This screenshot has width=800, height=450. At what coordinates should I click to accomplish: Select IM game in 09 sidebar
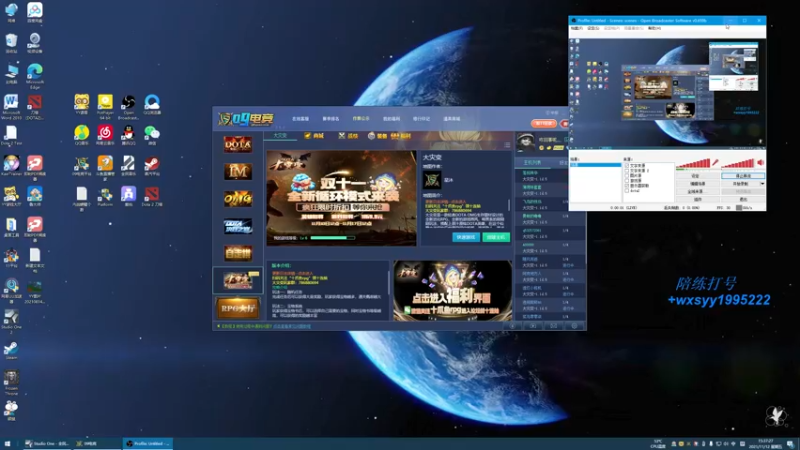tap(238, 171)
